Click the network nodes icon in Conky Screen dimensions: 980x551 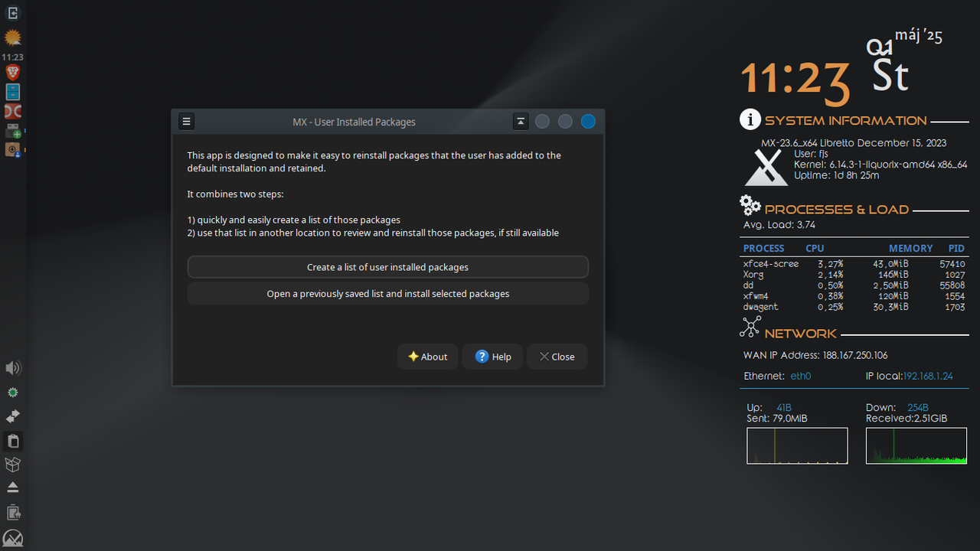750,327
